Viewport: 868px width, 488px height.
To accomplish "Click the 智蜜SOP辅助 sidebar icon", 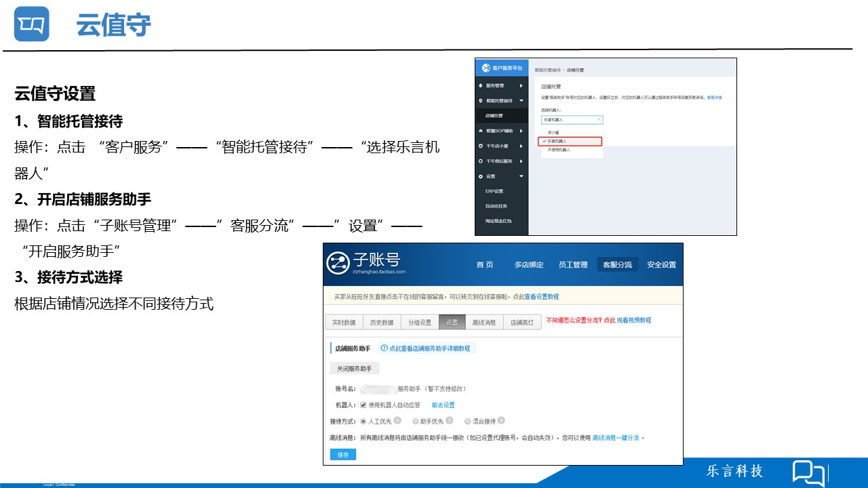I will [481, 131].
